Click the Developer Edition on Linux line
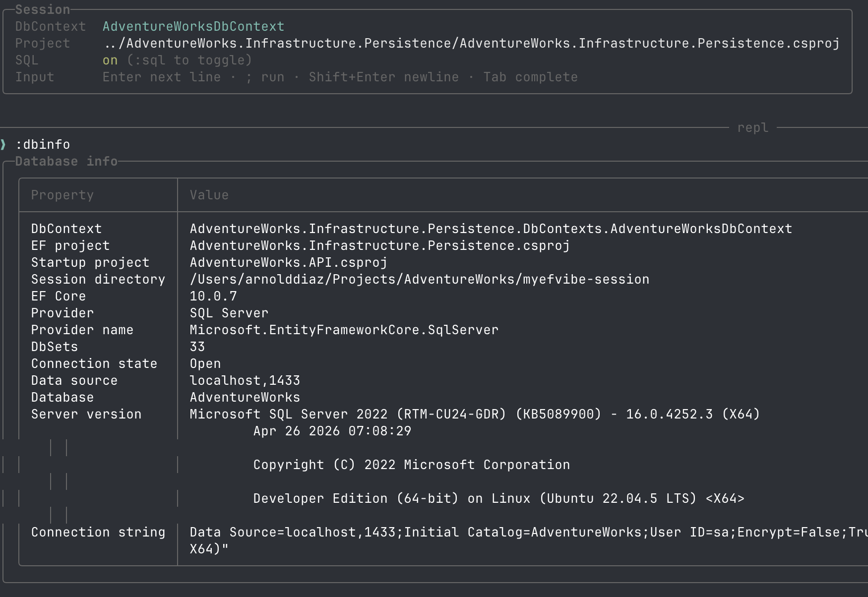The width and height of the screenshot is (868, 597). [x=499, y=498]
